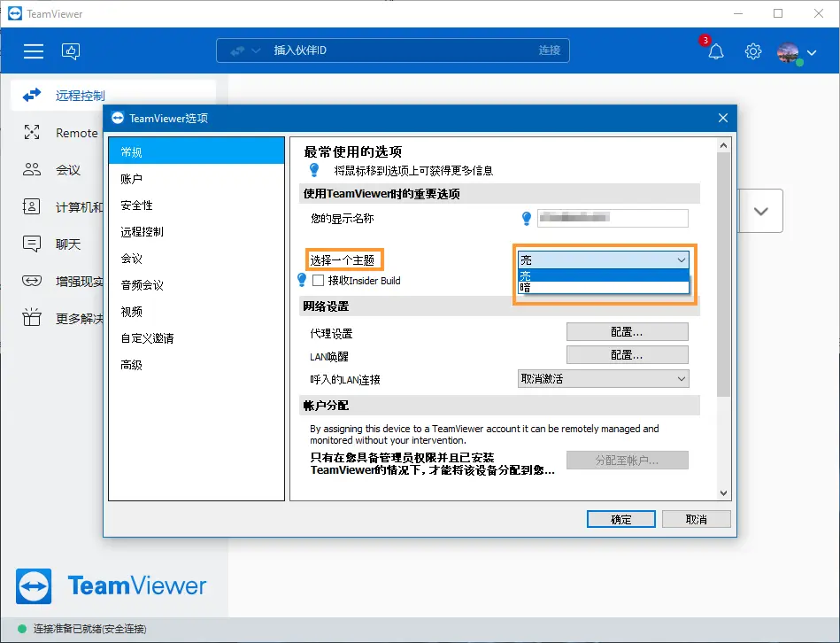The width and height of the screenshot is (840, 643).
Task: Select the 常规 options category
Action: pyautogui.click(x=197, y=151)
